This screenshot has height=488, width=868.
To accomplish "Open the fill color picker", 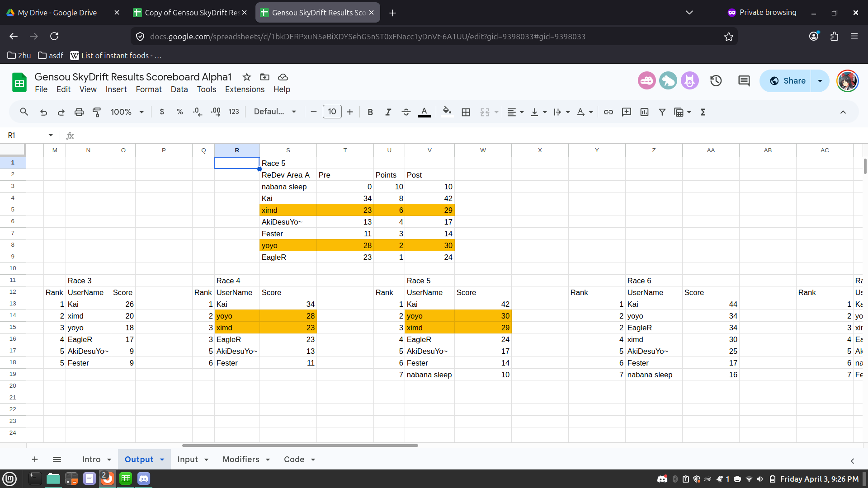I will (x=447, y=112).
